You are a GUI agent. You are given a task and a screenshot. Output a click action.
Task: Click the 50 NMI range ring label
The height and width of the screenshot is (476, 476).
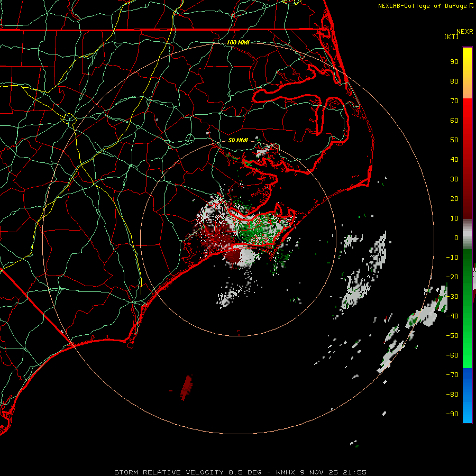click(x=239, y=140)
